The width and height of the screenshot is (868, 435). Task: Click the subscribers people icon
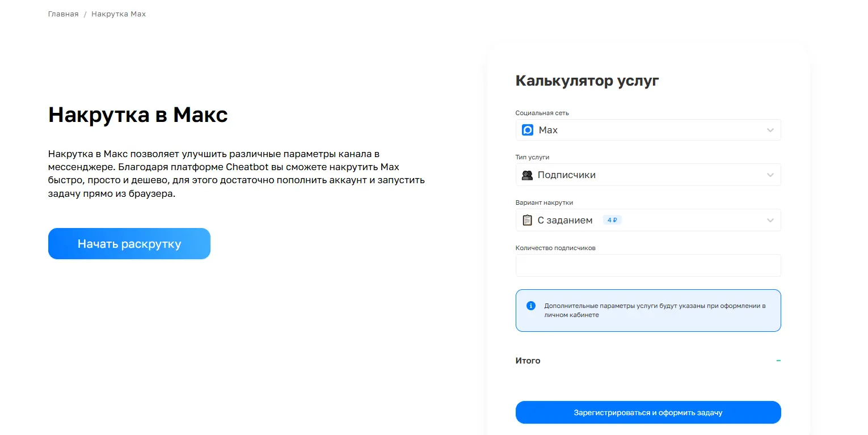tap(527, 175)
